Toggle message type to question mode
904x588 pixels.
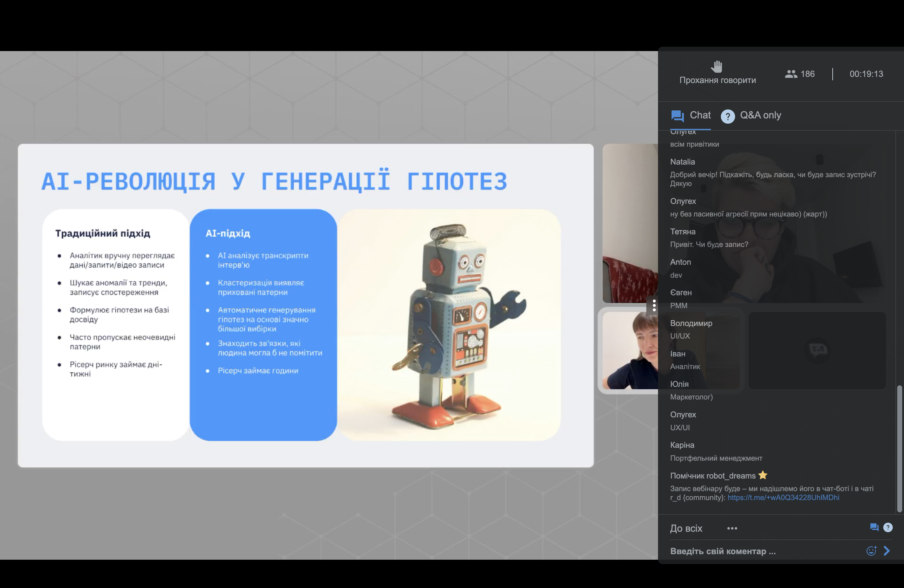tap(888, 527)
